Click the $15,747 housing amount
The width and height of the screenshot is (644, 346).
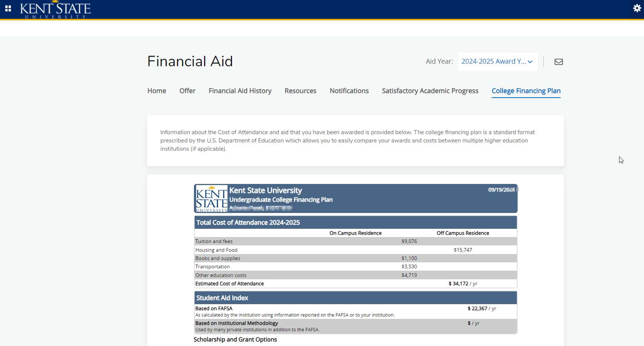463,250
